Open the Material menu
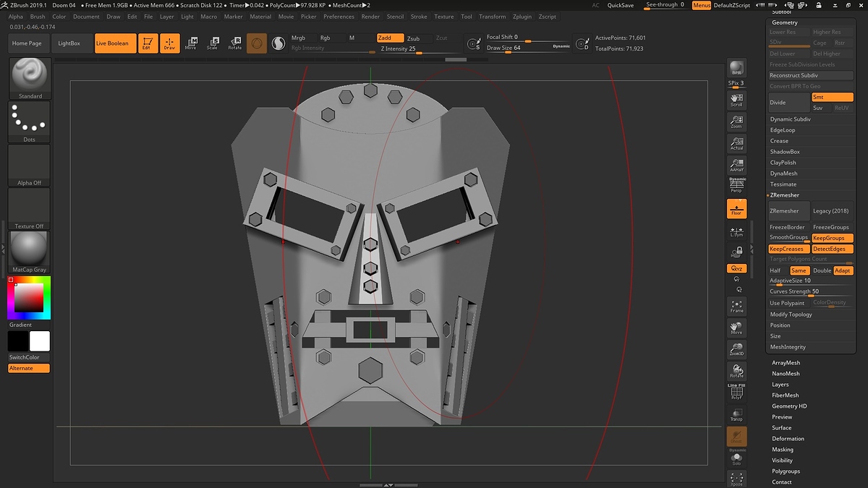This screenshot has width=868, height=488. pyautogui.click(x=260, y=17)
